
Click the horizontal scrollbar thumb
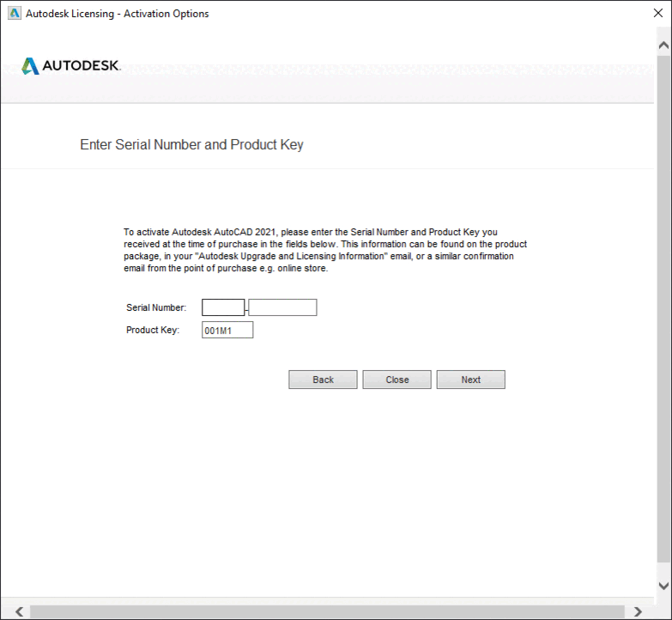(327, 612)
